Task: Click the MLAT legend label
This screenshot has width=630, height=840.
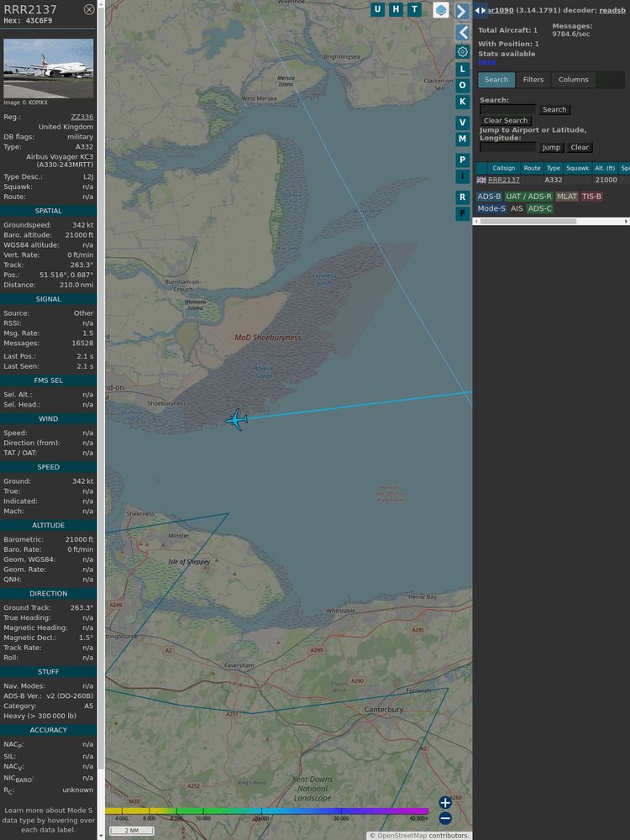Action: tap(567, 197)
